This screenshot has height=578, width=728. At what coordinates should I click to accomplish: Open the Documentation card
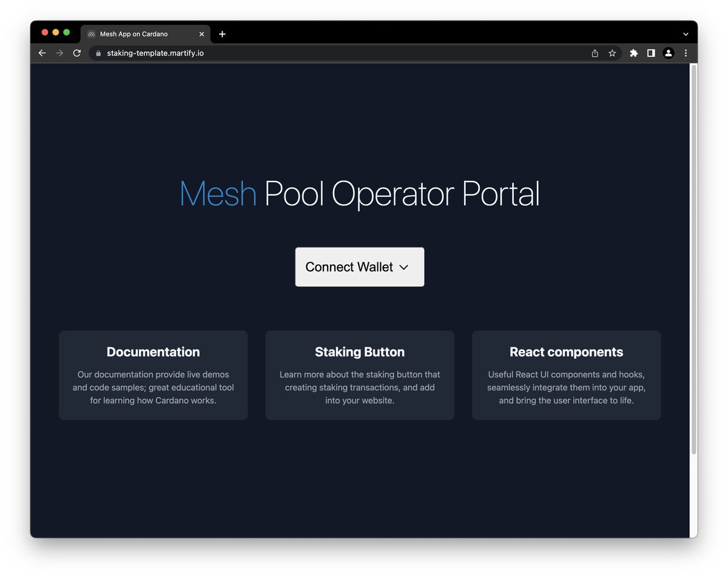point(153,375)
